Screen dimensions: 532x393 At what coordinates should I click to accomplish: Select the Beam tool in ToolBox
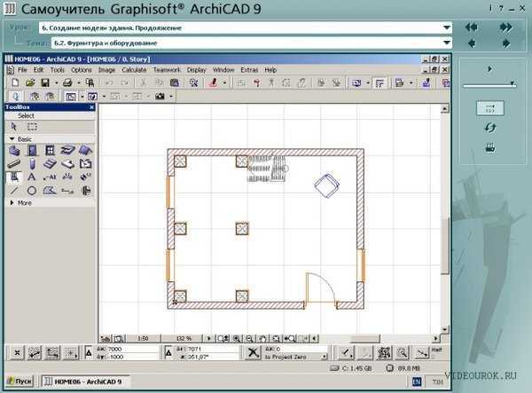(x=14, y=164)
